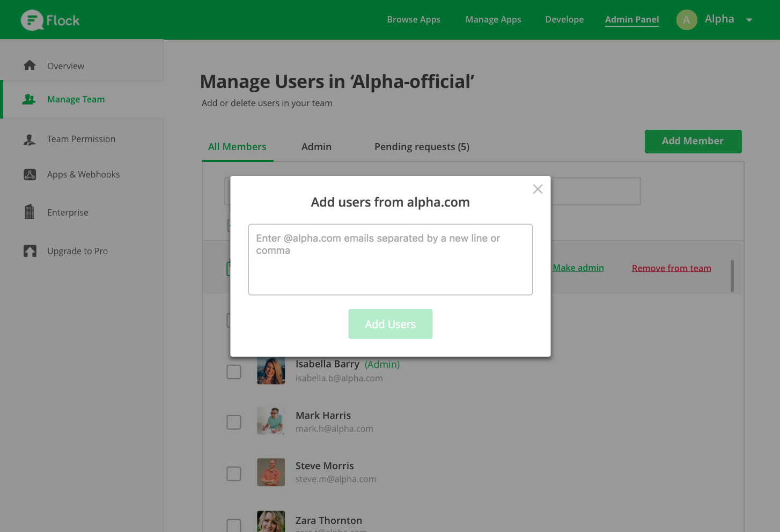This screenshot has width=780, height=532.
Task: Close the Add users dialog
Action: click(538, 189)
